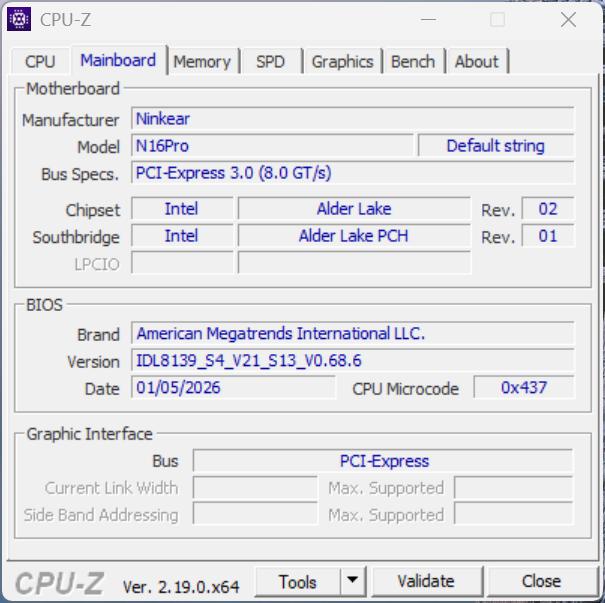Click the Southbridge vendor Intel field
605x603 pixels.
(x=182, y=236)
